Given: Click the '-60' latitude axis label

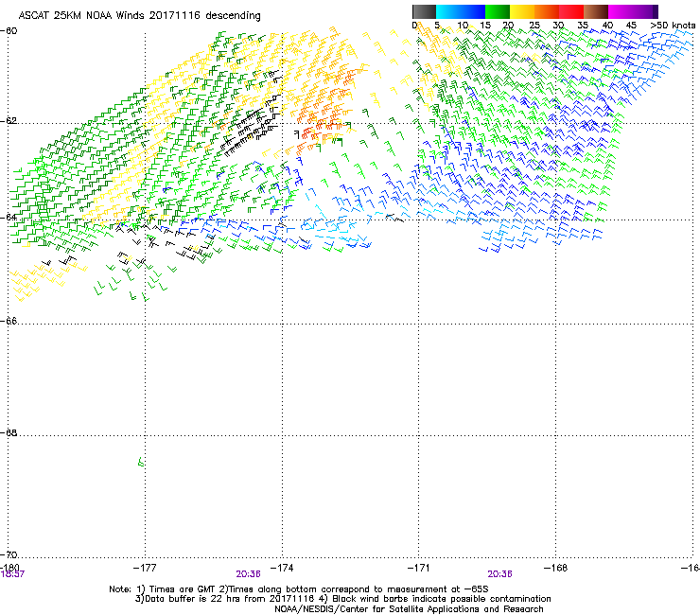Looking at the screenshot, I should (x=9, y=31).
